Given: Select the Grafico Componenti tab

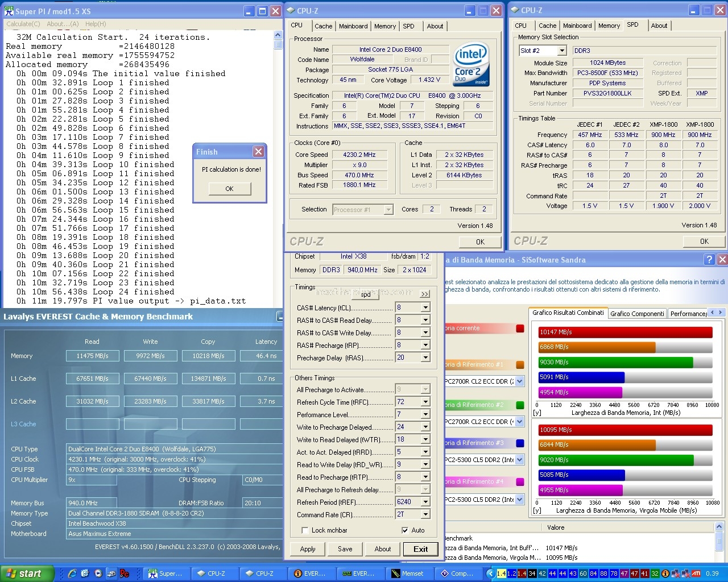Looking at the screenshot, I should [x=637, y=314].
